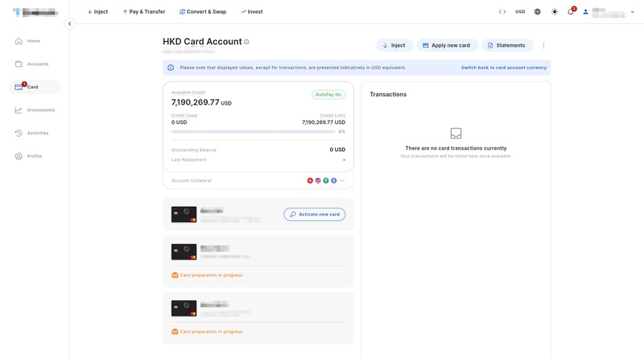Viewport: 644px width, 359px height.
Task: Click the developer code brackets icon
Action: pos(502,11)
